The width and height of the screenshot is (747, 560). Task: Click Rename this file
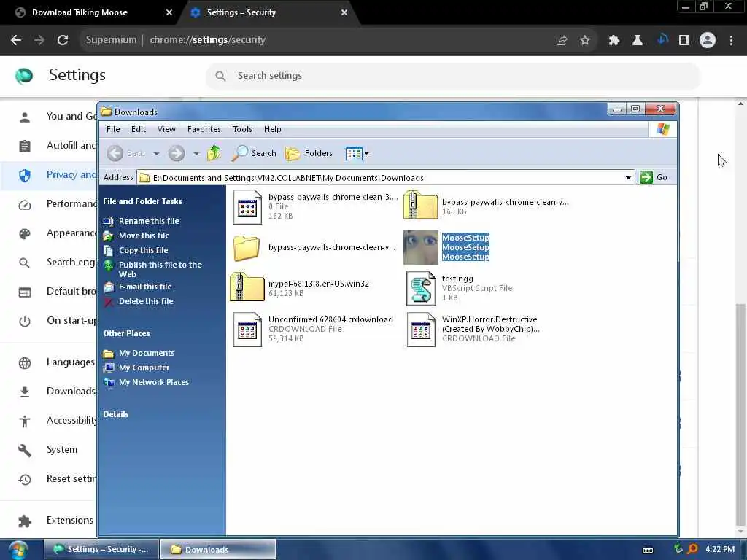(149, 221)
